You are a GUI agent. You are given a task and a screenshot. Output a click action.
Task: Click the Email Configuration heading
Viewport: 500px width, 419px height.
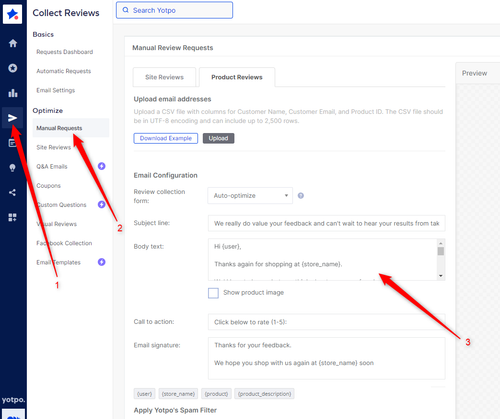click(165, 175)
